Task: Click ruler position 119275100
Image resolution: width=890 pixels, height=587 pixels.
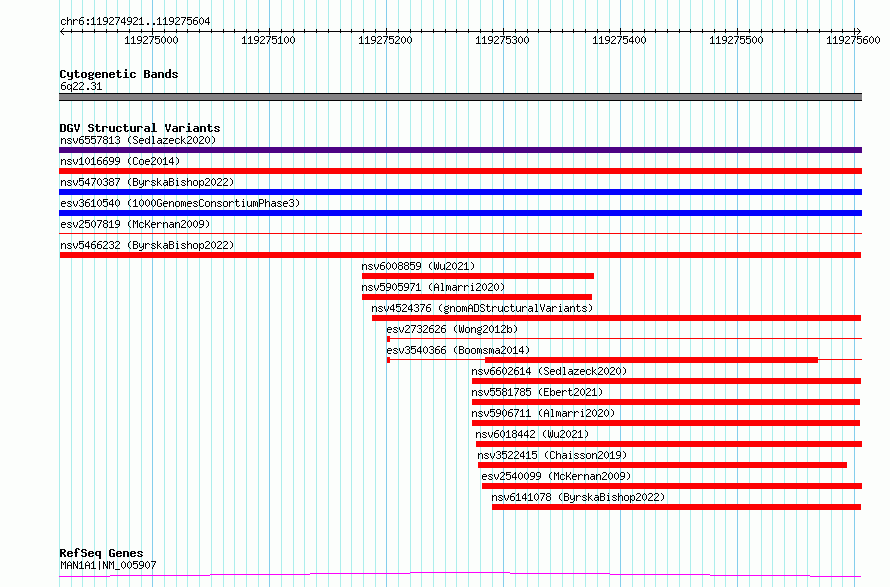Action: tap(268, 40)
